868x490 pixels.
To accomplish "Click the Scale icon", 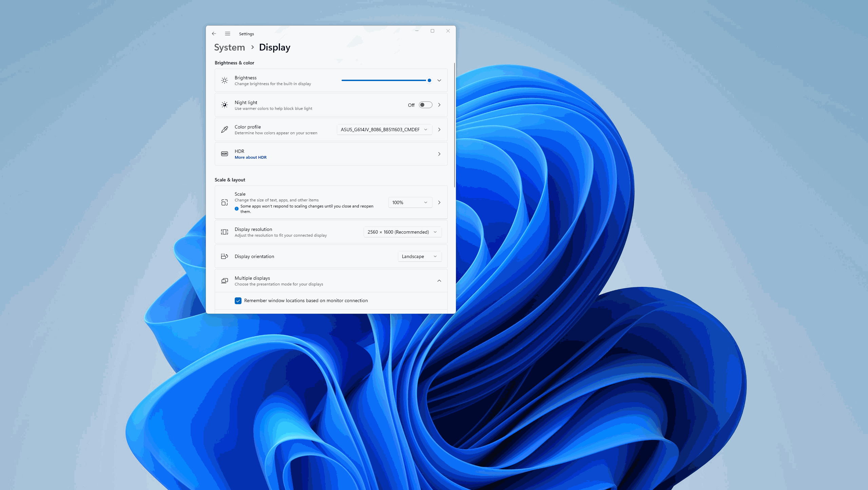I will pyautogui.click(x=225, y=202).
